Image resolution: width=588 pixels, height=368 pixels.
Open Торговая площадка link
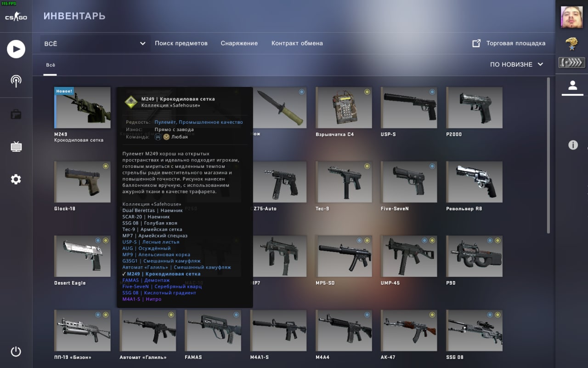click(515, 43)
